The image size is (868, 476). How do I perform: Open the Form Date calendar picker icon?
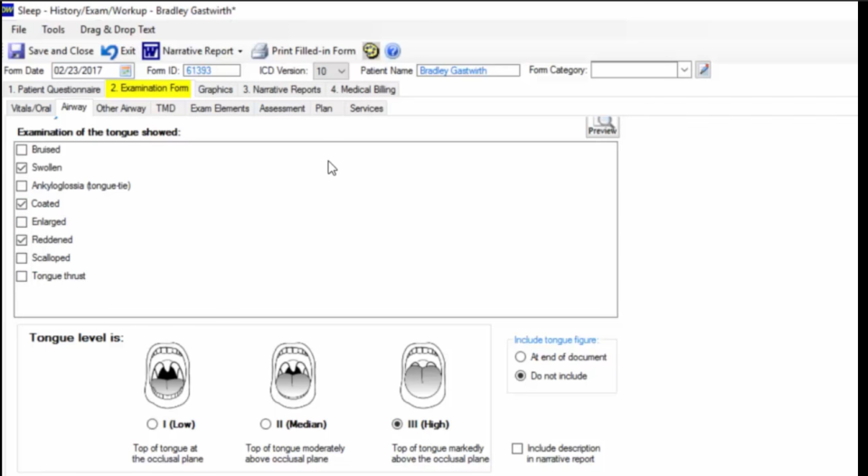(x=126, y=70)
